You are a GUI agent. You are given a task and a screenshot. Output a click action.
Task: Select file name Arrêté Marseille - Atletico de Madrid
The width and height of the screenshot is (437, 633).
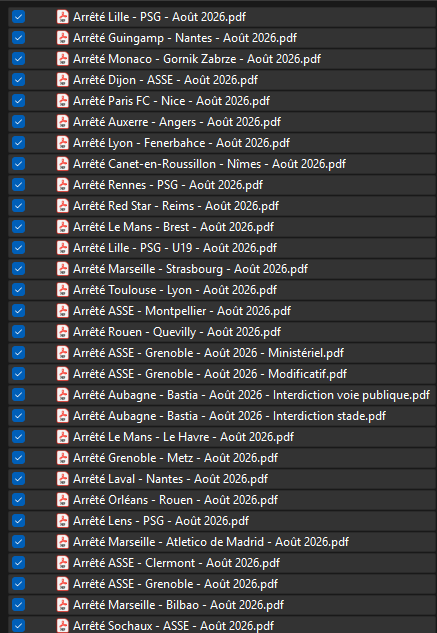pos(211,542)
